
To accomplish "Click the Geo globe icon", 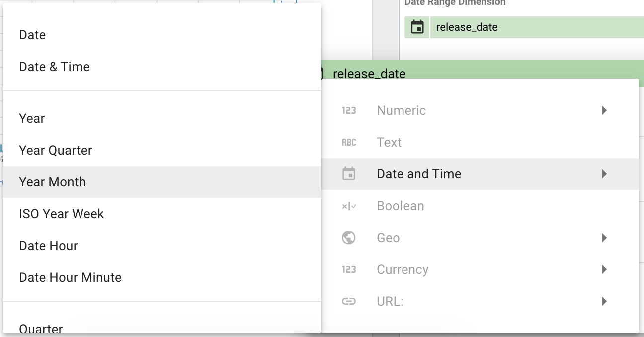I will (349, 238).
